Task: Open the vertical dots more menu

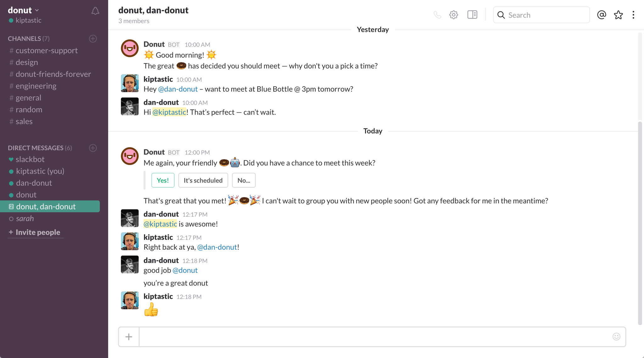Action: point(633,15)
